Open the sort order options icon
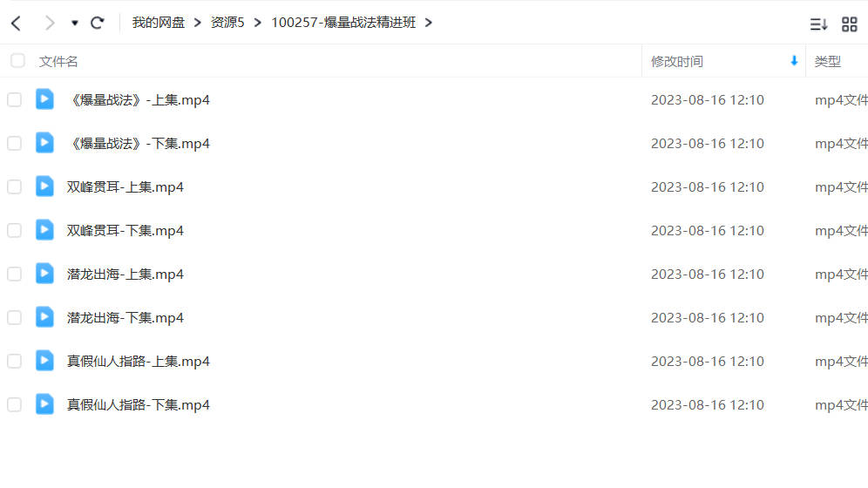 click(818, 24)
